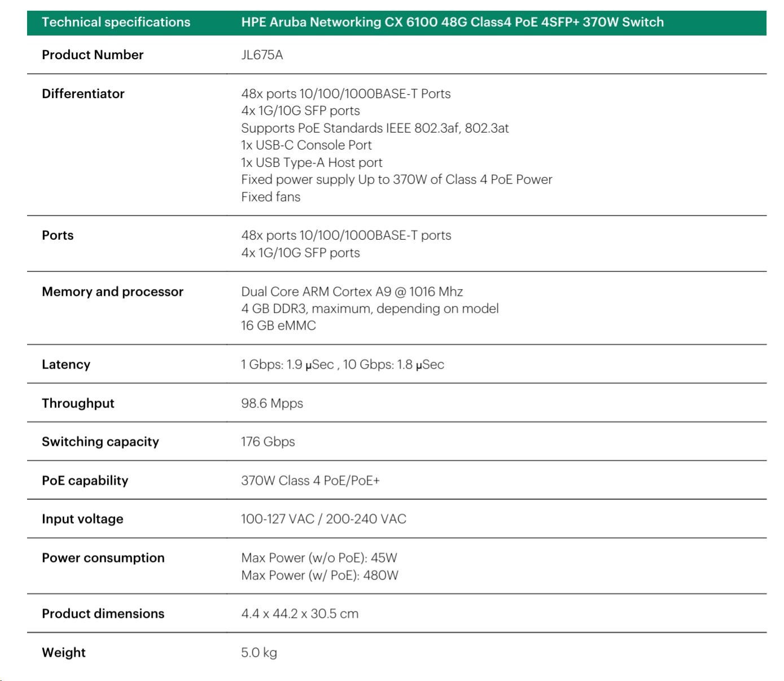Click the '16 GB eMMC' value
Screen dimensions: 784x681
[278, 326]
